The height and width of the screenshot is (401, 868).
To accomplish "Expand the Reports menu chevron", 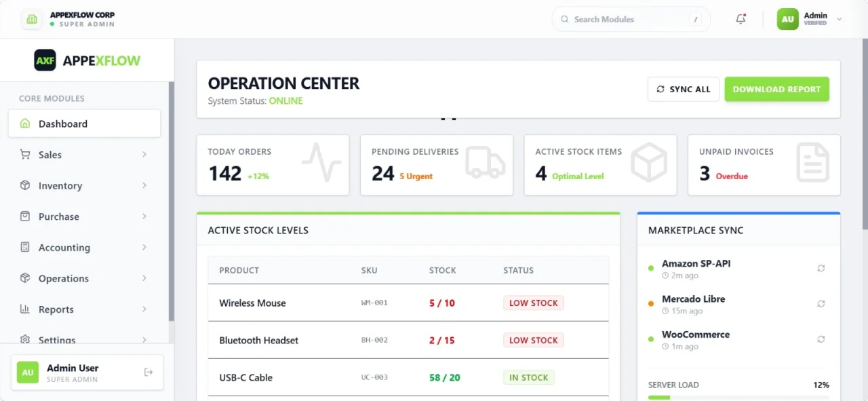I will [x=144, y=309].
